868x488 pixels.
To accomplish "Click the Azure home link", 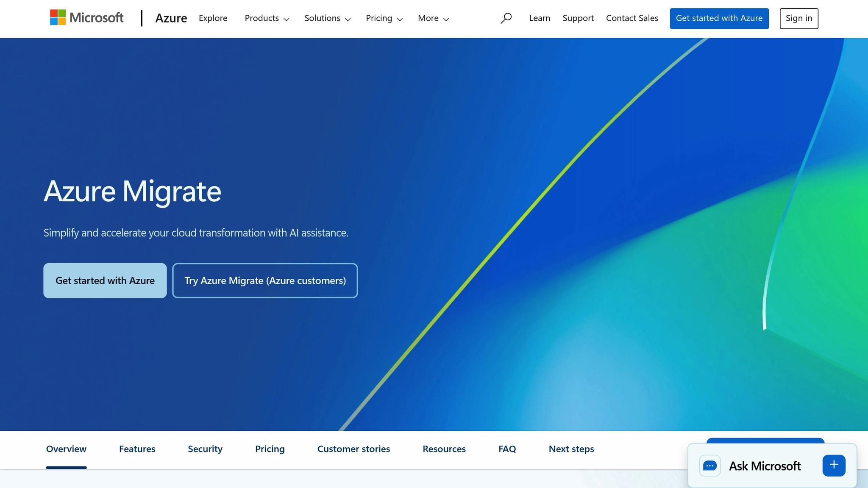I will click(x=171, y=18).
